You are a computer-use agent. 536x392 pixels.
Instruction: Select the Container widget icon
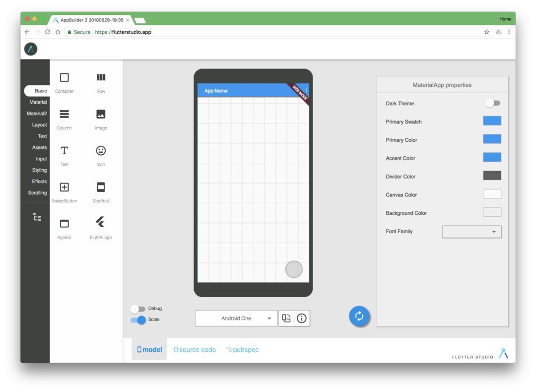pyautogui.click(x=64, y=78)
